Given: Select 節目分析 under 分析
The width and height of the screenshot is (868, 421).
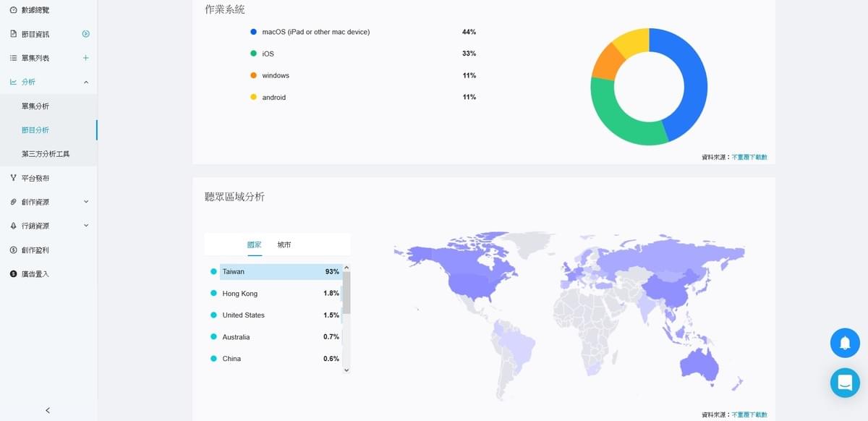Looking at the screenshot, I should (x=35, y=130).
